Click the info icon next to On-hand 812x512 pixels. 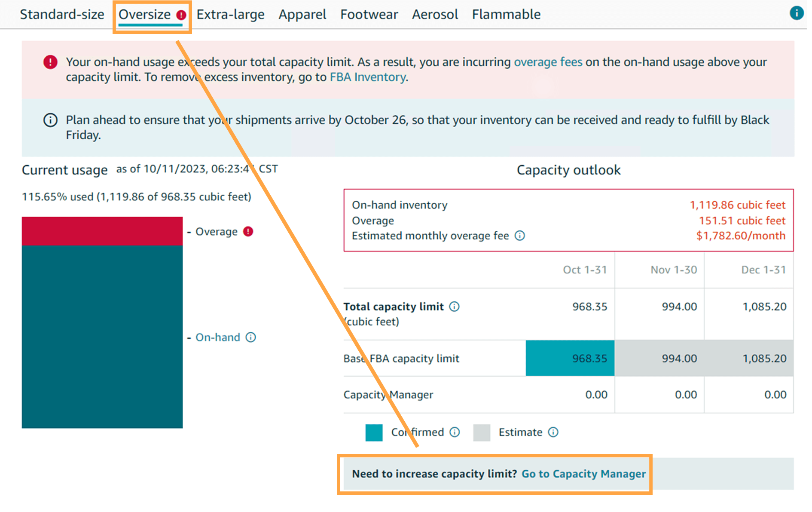pos(250,337)
